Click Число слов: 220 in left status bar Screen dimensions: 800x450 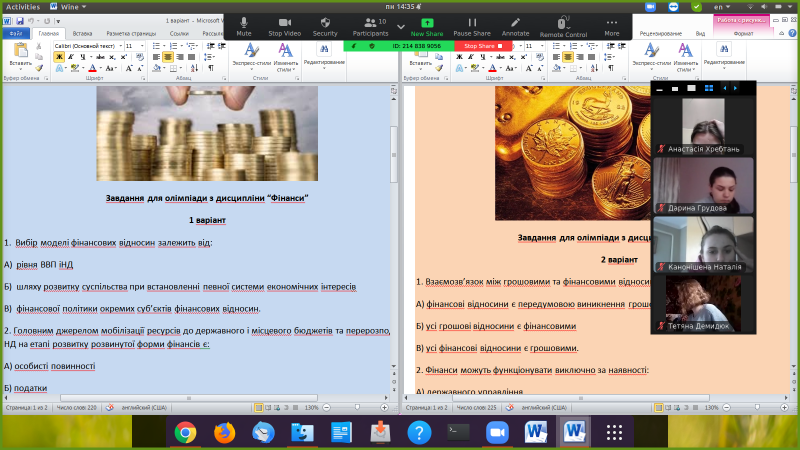click(x=77, y=408)
